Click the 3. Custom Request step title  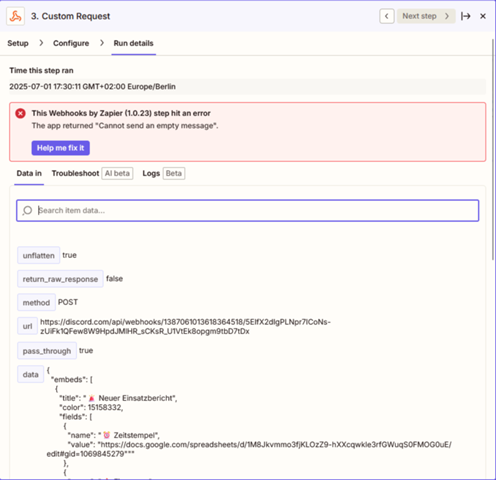point(70,16)
